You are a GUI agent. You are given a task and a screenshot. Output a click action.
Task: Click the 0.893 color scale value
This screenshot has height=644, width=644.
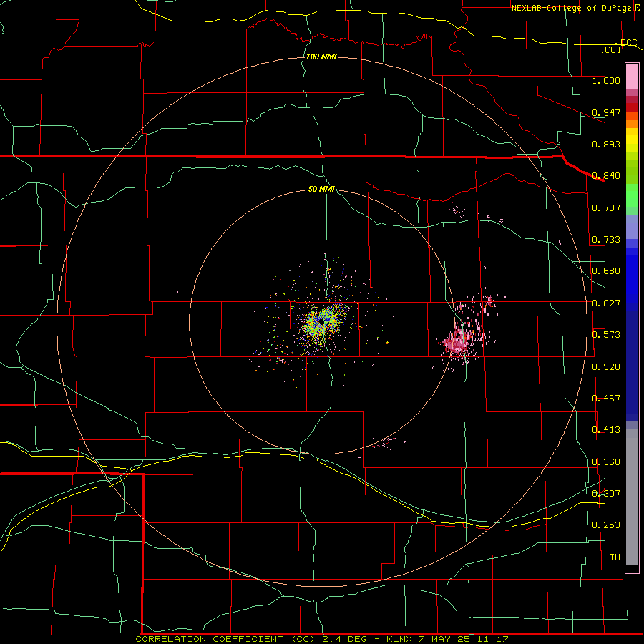(x=606, y=144)
